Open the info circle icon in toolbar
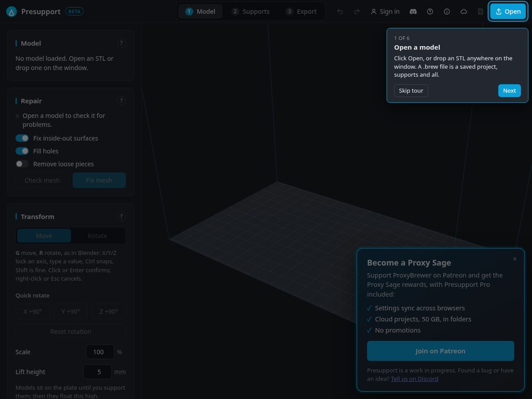 [x=447, y=12]
